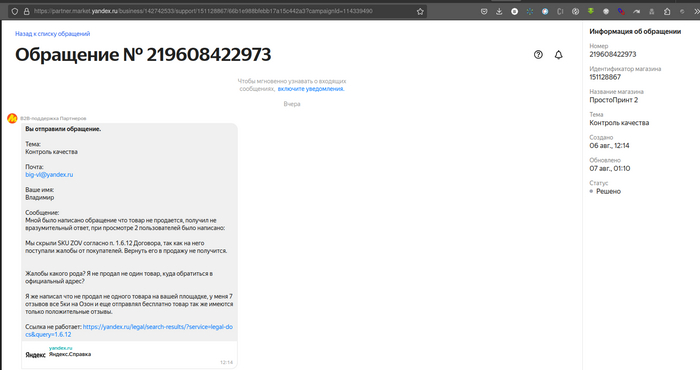Open tracking protection shield icon in address bar
Image resolution: width=700 pixels, height=370 pixels.
pos(15,12)
